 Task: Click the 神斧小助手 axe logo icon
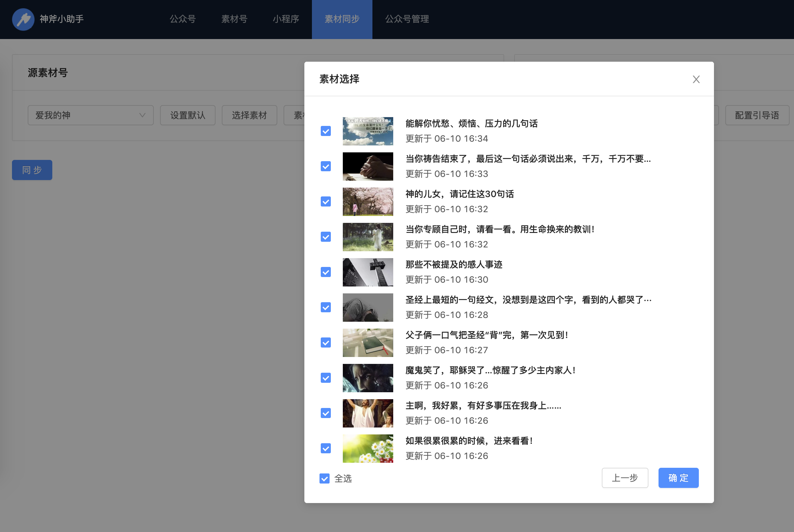click(x=23, y=19)
